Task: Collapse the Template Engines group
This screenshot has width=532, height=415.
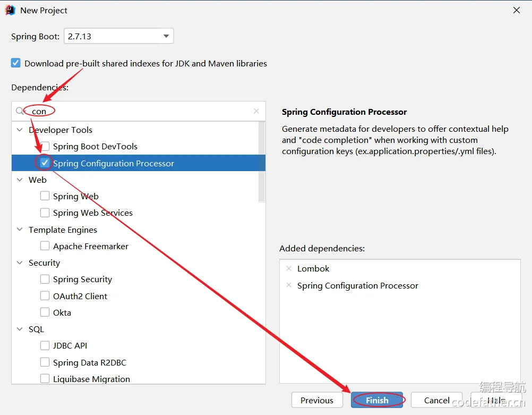Action: tap(20, 230)
